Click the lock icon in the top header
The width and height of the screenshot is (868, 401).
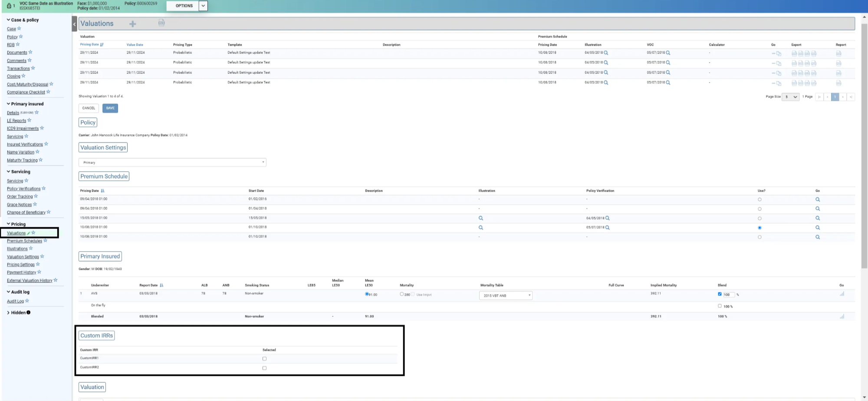pyautogui.click(x=9, y=6)
